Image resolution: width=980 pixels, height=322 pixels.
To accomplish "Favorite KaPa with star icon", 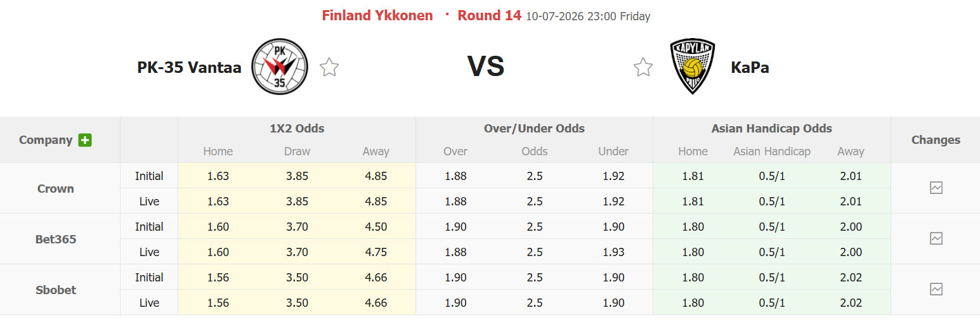I will 643,67.
